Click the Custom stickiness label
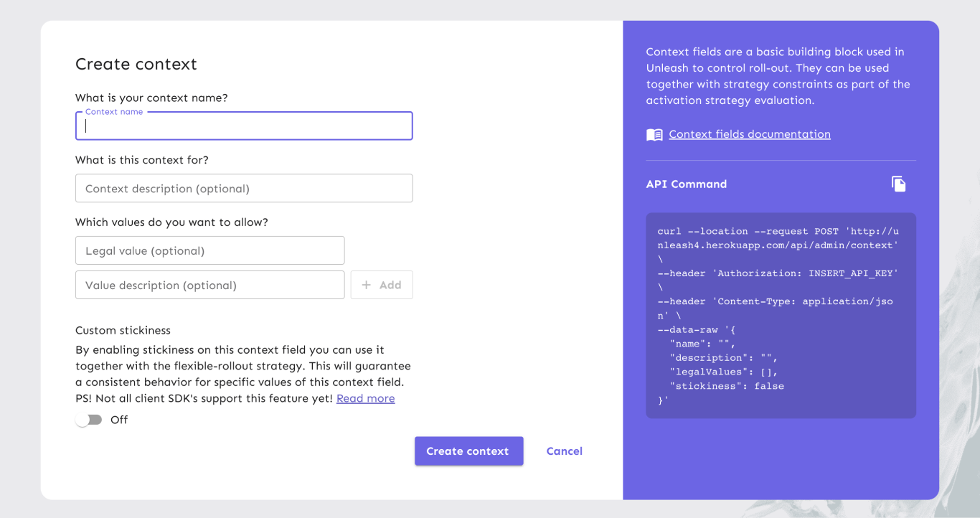Screen dimensions: 980x518 coord(123,331)
